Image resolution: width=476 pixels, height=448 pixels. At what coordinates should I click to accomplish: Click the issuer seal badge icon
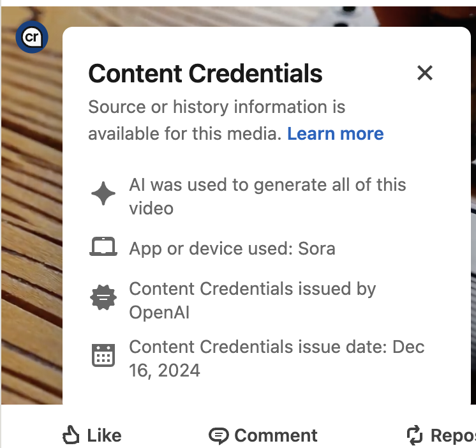(x=103, y=298)
